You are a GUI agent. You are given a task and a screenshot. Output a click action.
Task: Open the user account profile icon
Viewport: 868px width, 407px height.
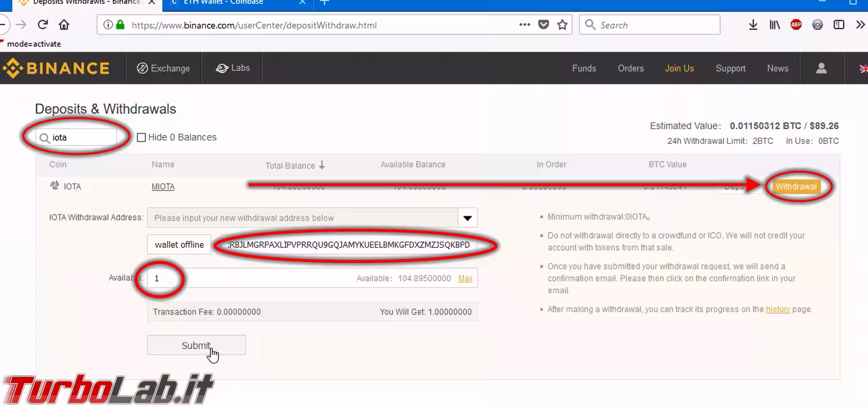tap(821, 68)
